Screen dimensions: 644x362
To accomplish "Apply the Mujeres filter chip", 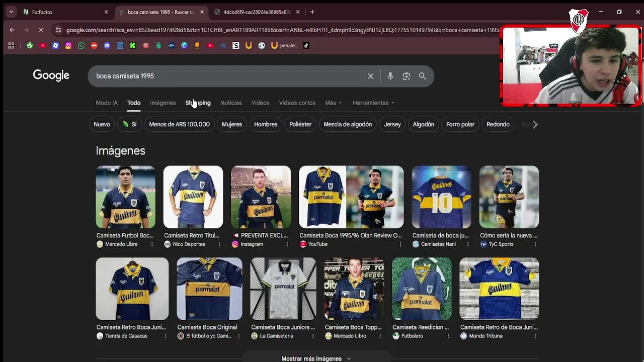I will coord(232,124).
